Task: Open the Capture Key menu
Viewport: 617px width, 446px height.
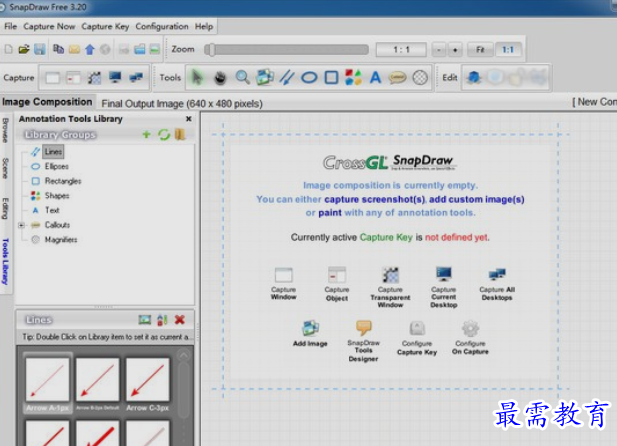Action: tap(105, 26)
